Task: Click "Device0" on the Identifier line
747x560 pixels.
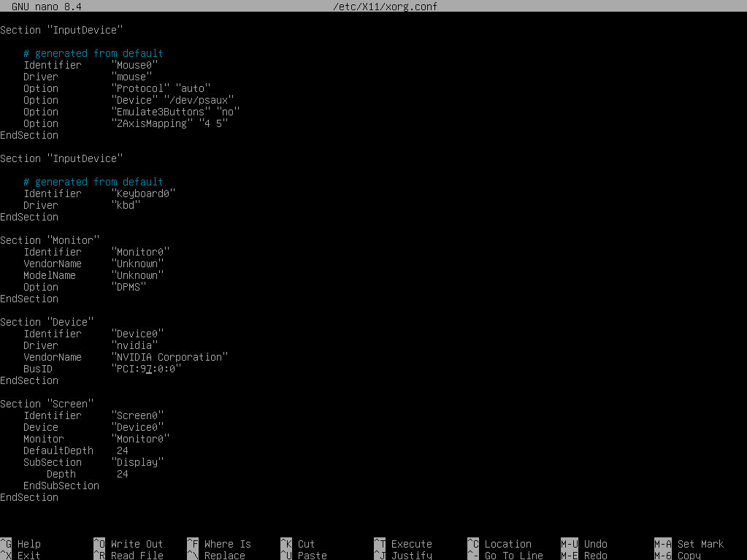Action: tap(137, 334)
